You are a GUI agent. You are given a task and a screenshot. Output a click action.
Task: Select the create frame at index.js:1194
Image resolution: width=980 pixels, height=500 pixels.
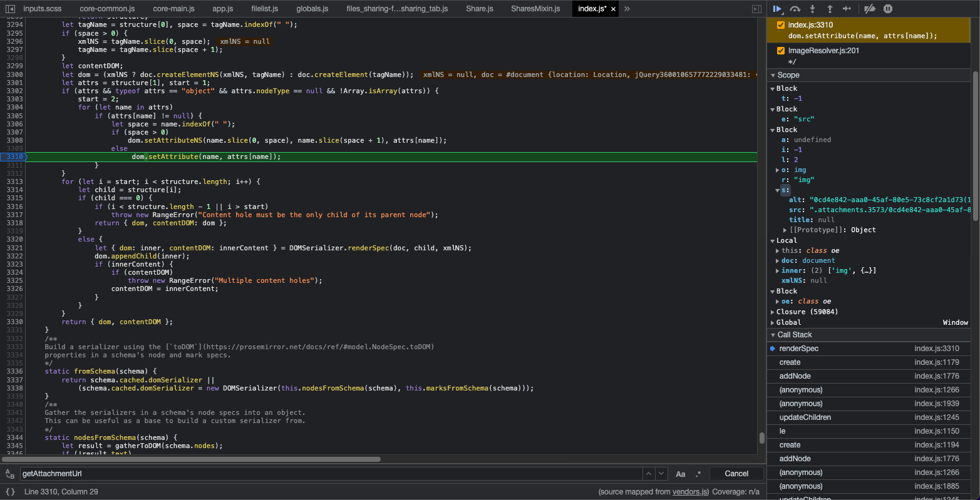[870, 445]
